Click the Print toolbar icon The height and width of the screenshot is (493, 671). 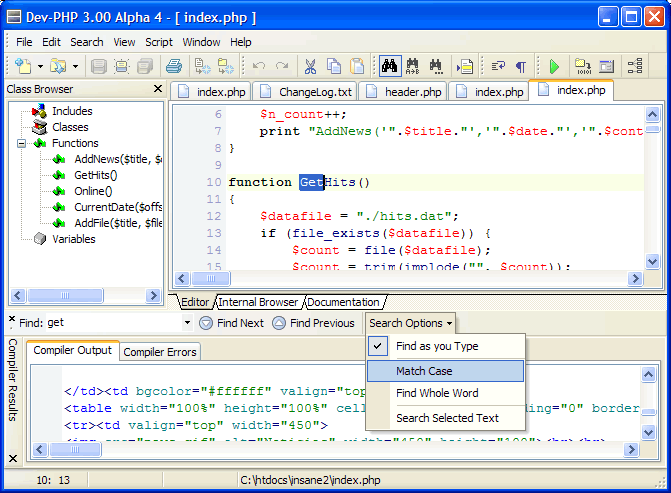click(174, 66)
